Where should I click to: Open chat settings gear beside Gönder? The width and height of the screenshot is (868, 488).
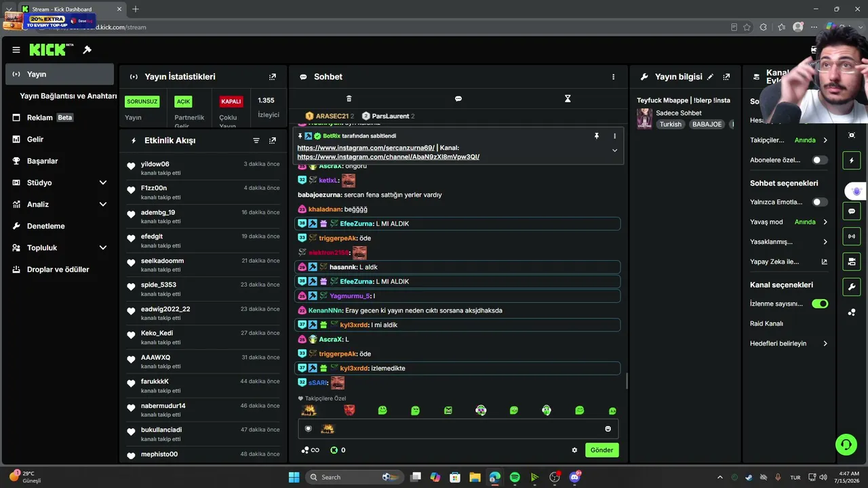(574, 450)
